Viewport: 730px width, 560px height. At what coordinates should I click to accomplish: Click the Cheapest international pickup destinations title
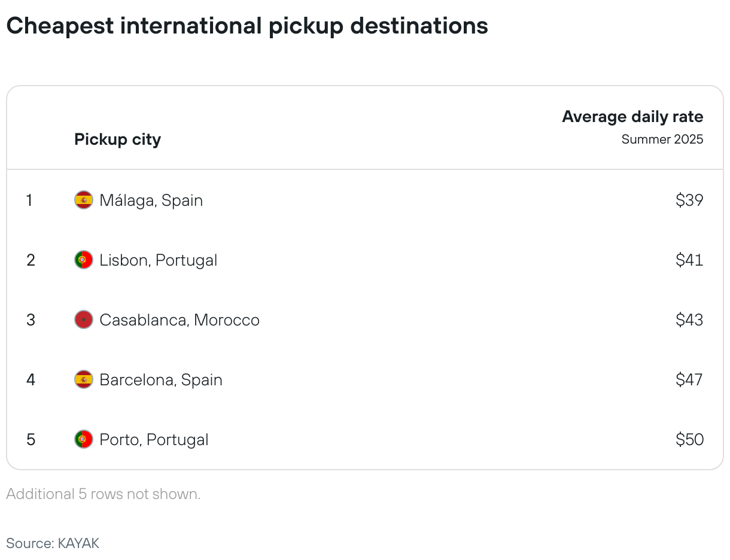(247, 26)
